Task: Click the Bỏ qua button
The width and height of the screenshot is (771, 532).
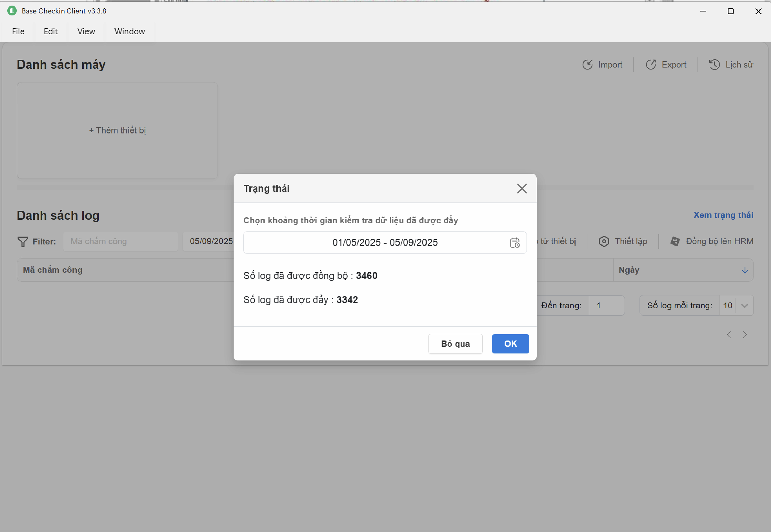Action: click(x=455, y=344)
